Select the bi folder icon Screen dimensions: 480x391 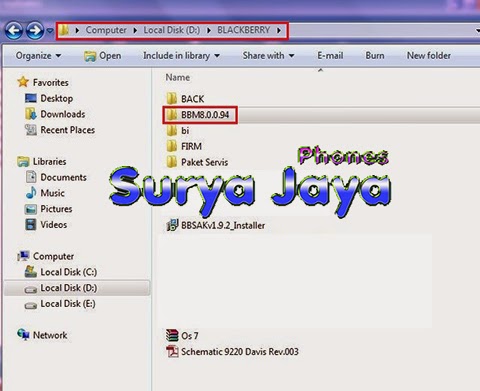[x=172, y=130]
